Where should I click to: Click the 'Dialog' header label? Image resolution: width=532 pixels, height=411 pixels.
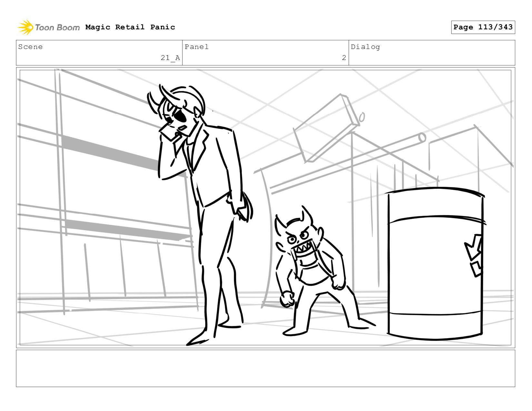365,47
